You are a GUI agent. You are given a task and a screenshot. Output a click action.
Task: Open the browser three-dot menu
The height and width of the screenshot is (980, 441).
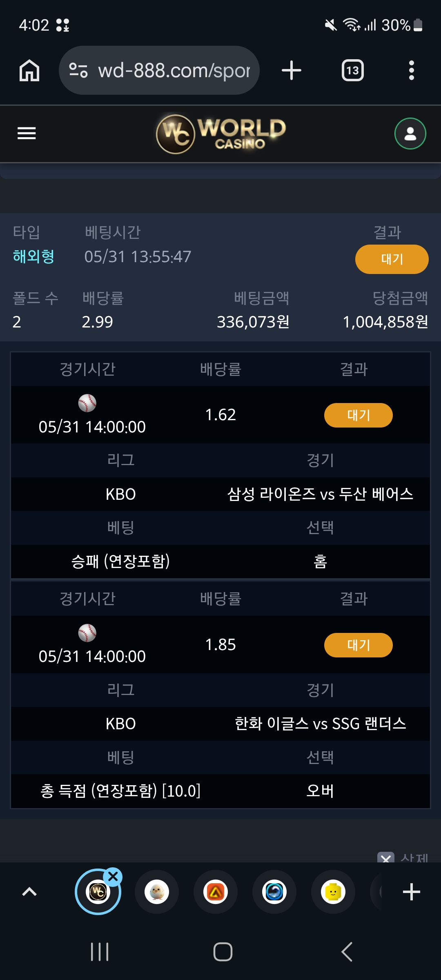(x=411, y=70)
